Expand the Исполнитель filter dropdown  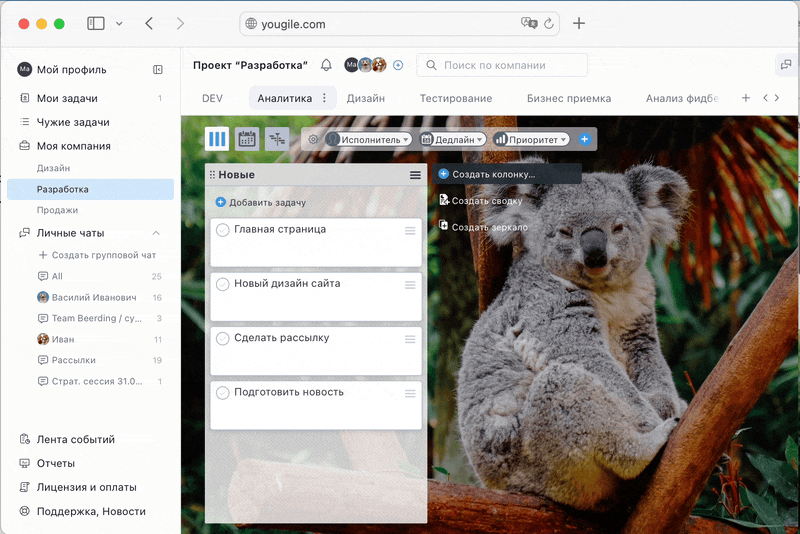[x=369, y=140]
